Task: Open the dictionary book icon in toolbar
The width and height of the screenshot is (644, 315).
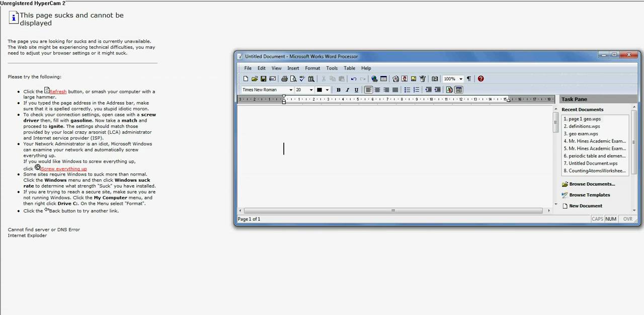Action: coord(435,78)
